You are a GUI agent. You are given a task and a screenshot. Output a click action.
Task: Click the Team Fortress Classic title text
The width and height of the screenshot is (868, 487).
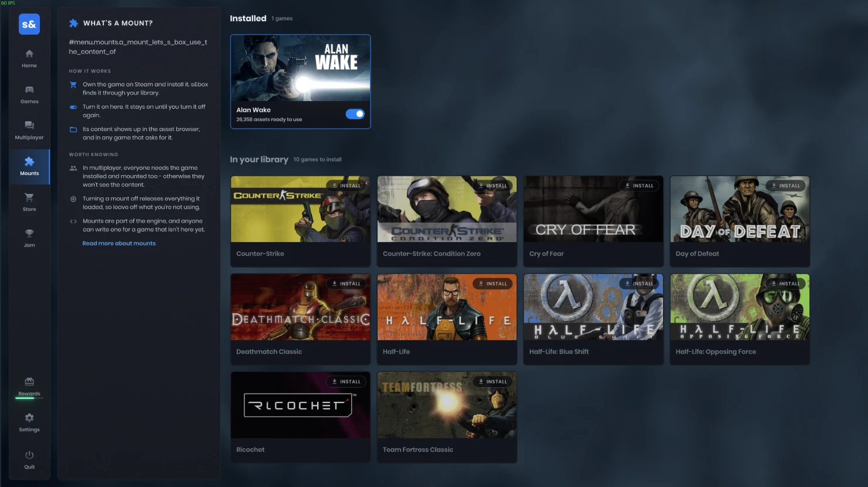click(x=418, y=450)
